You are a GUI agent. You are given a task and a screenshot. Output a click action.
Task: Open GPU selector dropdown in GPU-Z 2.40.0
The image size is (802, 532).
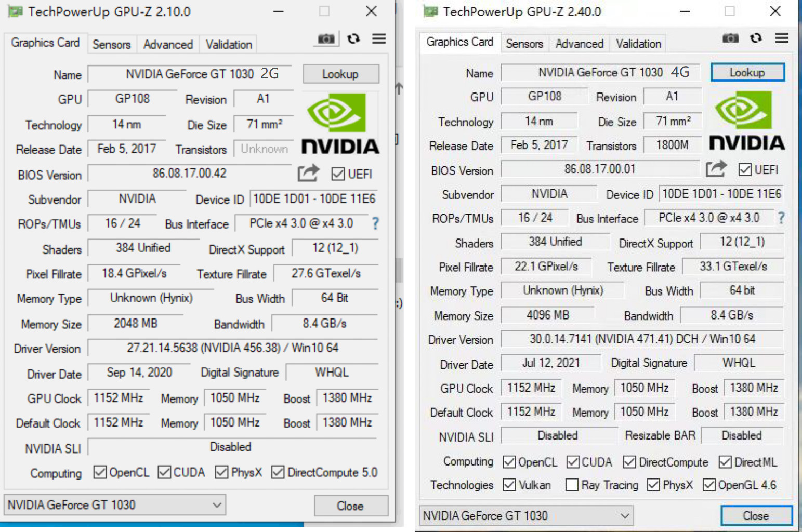(x=526, y=516)
